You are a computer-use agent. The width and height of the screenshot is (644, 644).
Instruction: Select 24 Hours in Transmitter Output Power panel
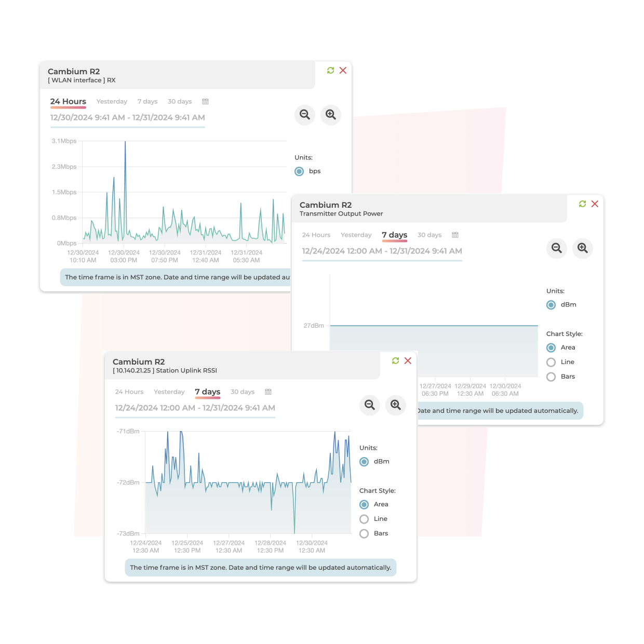(316, 235)
